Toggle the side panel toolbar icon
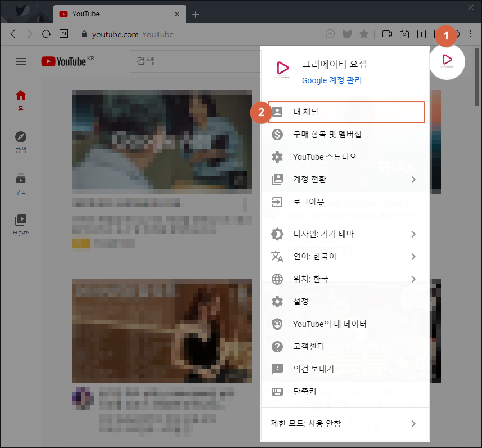Viewport: 482px width, 448px height. (x=421, y=34)
